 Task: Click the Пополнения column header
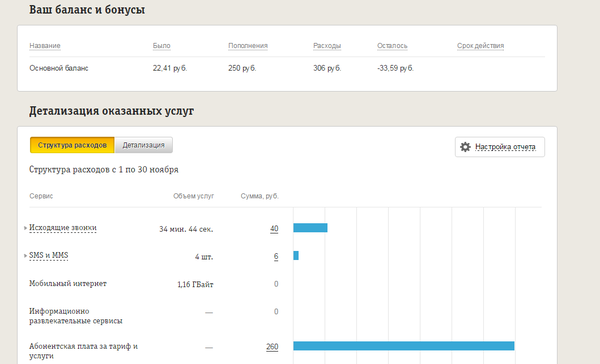point(248,46)
